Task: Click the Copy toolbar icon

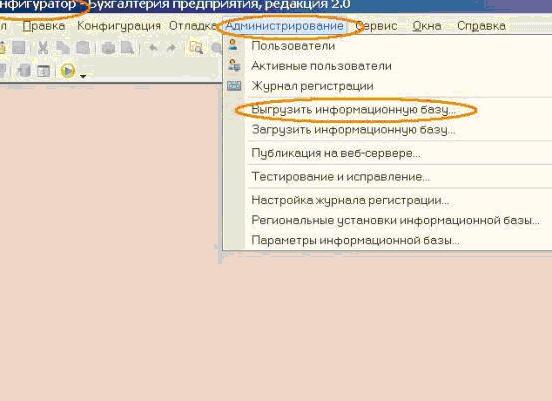Action: (x=63, y=48)
